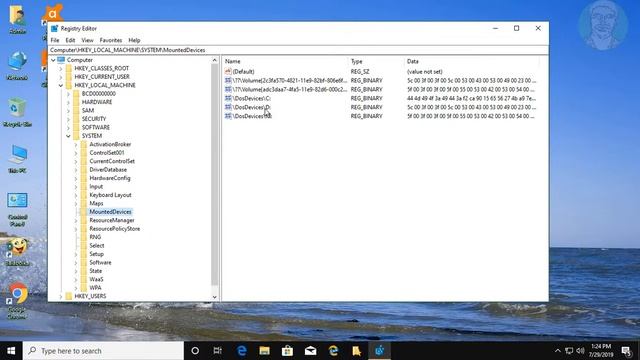Select the CurrentControlSet key

(112, 161)
